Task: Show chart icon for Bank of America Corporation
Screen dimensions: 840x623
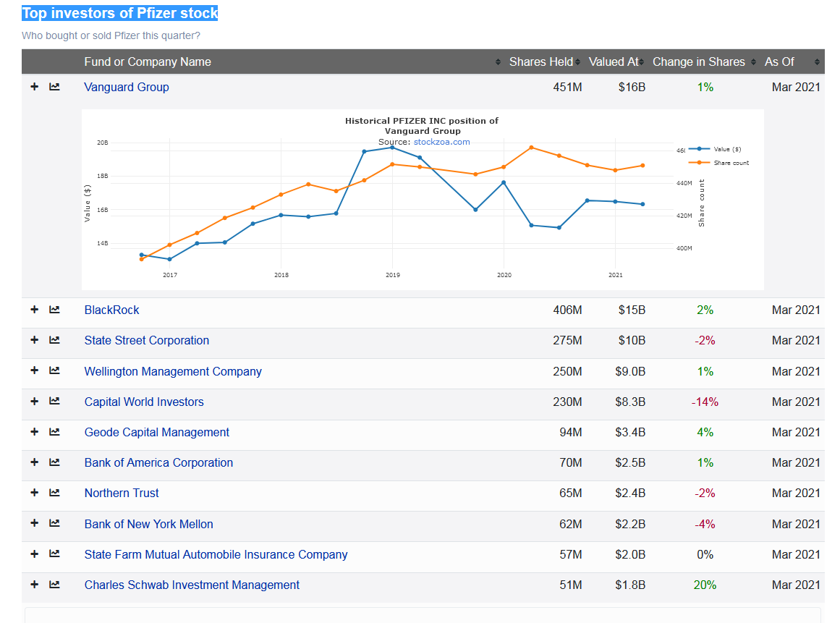Action: [54, 462]
